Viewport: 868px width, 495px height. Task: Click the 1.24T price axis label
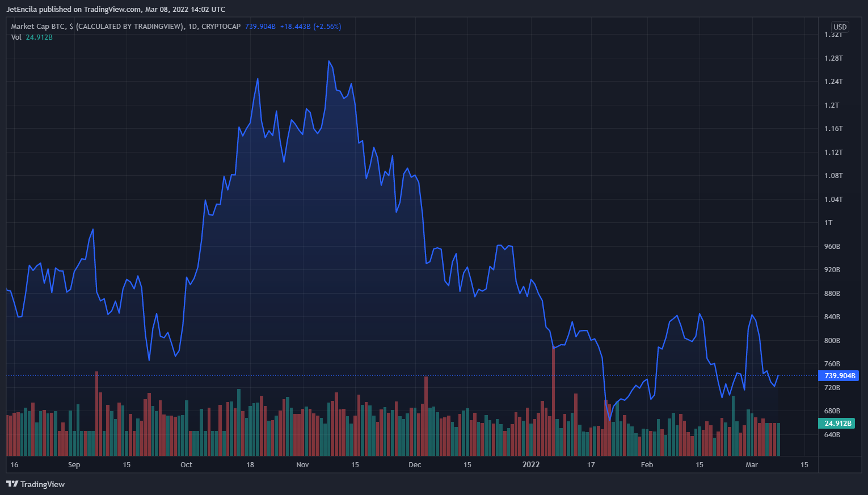click(833, 81)
